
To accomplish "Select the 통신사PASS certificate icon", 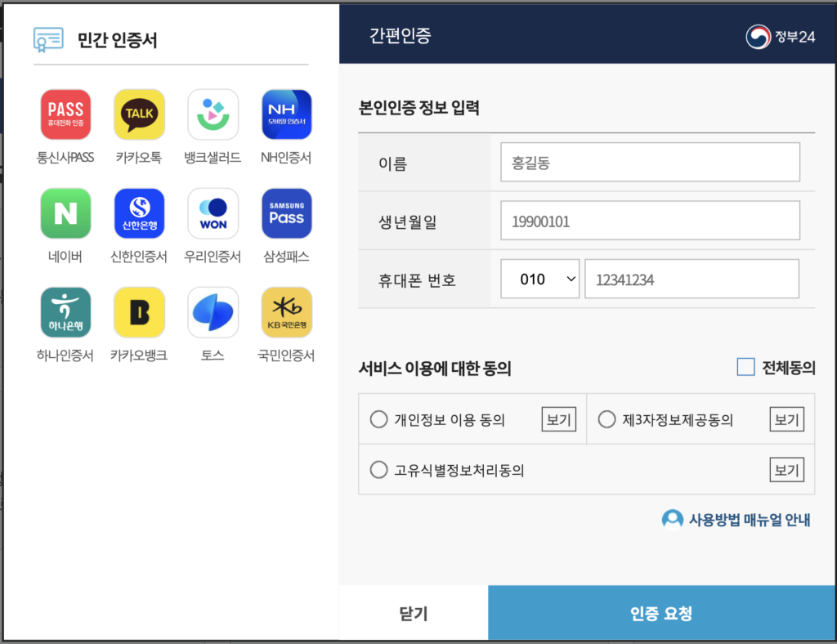I will (65, 114).
